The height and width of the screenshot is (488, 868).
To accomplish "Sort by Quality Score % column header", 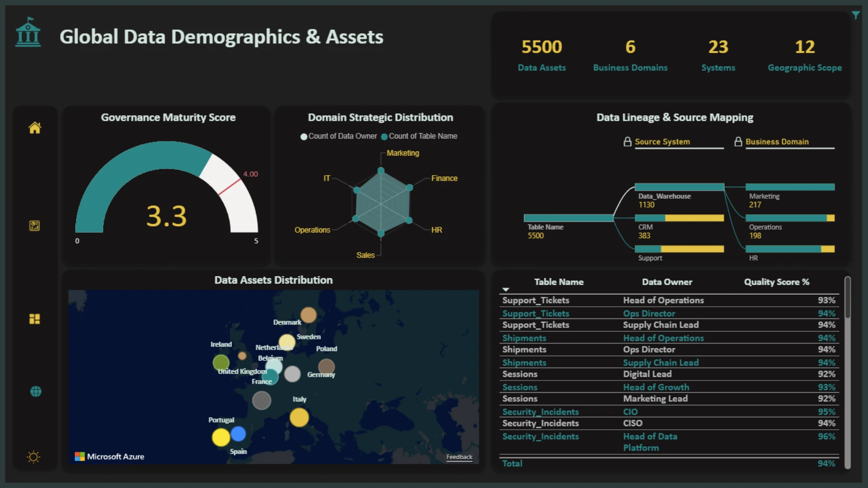I will pos(777,282).
